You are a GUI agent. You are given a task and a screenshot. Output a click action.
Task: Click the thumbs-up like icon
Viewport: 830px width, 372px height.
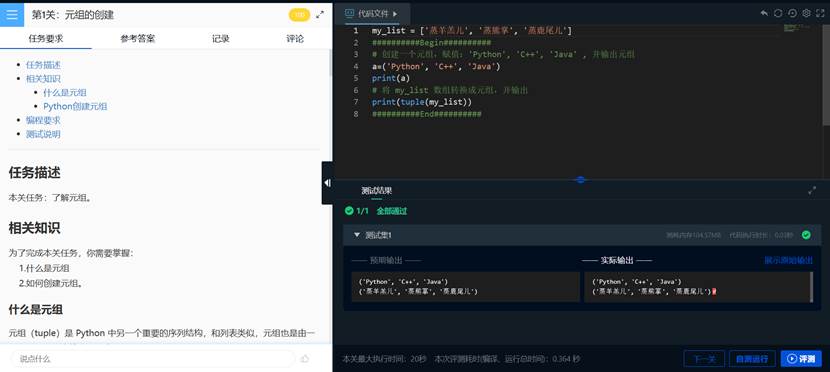click(x=305, y=359)
